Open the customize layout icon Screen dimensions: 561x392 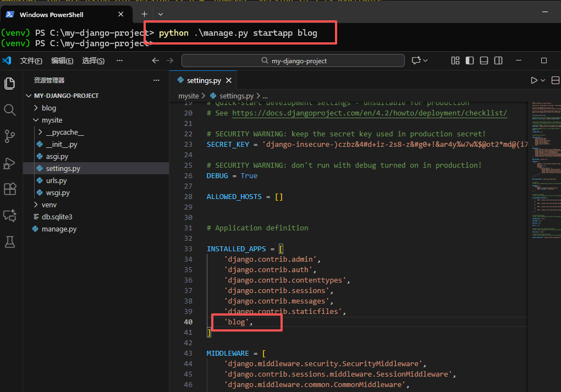pos(455,60)
